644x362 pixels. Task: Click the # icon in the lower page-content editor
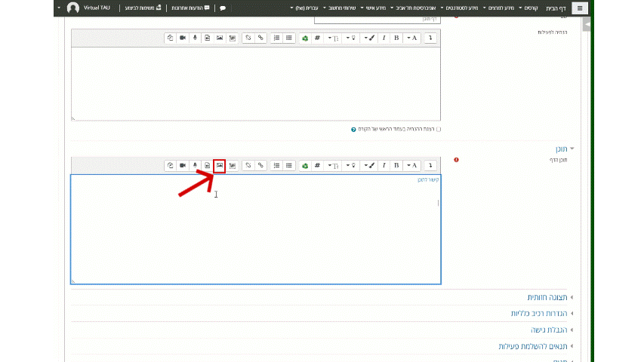[x=317, y=165]
